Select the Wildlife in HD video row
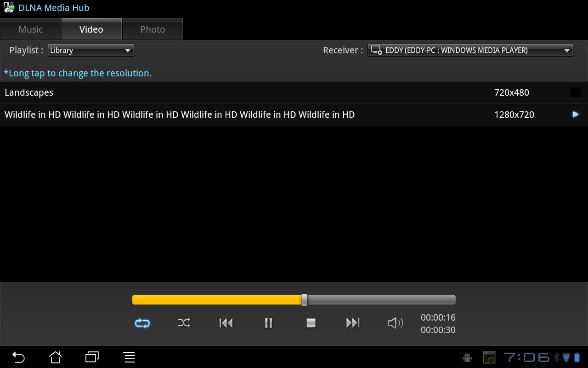The width and height of the screenshot is (588, 368). pos(184,114)
